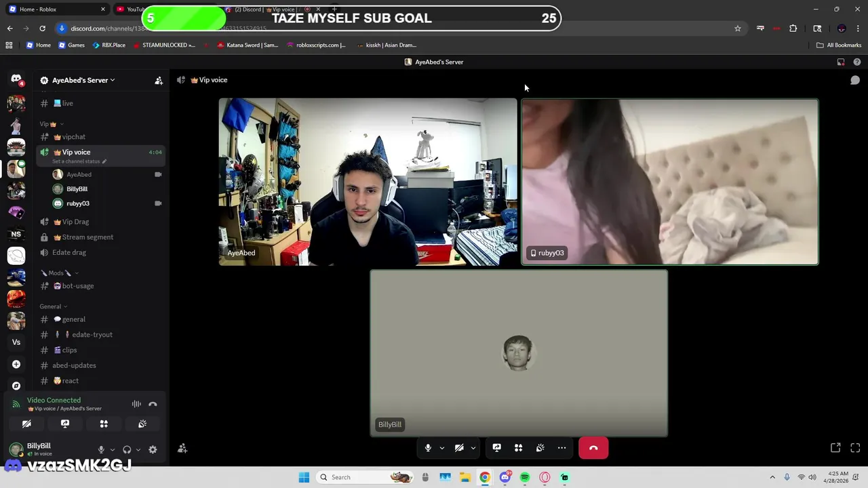
Task: Collapse the Mods category
Action: tap(59, 273)
